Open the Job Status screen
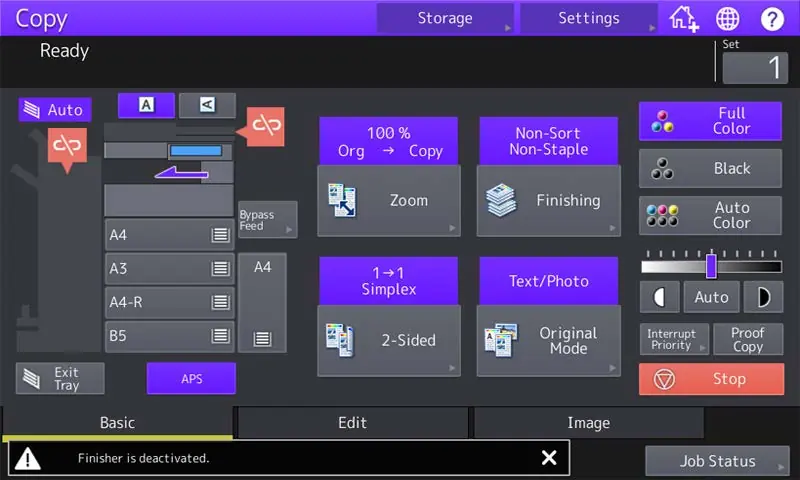The height and width of the screenshot is (480, 800). [717, 461]
